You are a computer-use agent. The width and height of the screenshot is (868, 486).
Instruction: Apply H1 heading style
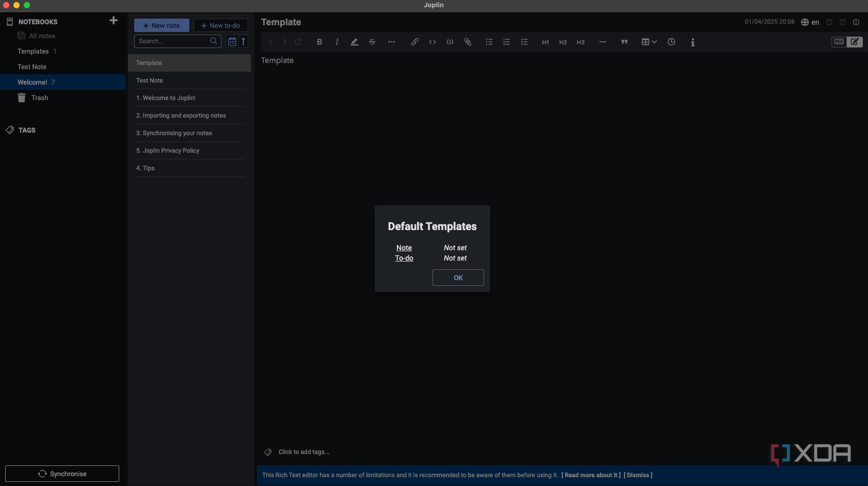(x=545, y=42)
